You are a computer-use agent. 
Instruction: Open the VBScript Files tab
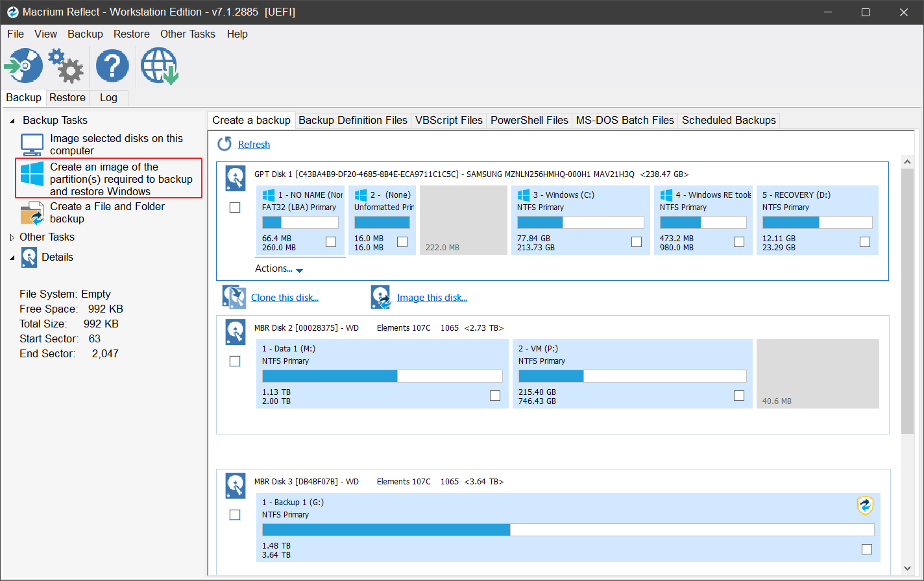[449, 120]
